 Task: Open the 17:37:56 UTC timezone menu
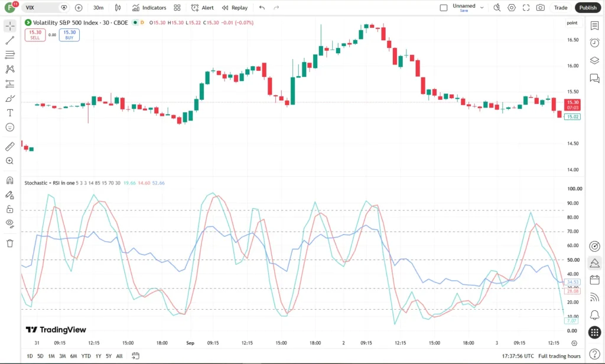(518, 356)
